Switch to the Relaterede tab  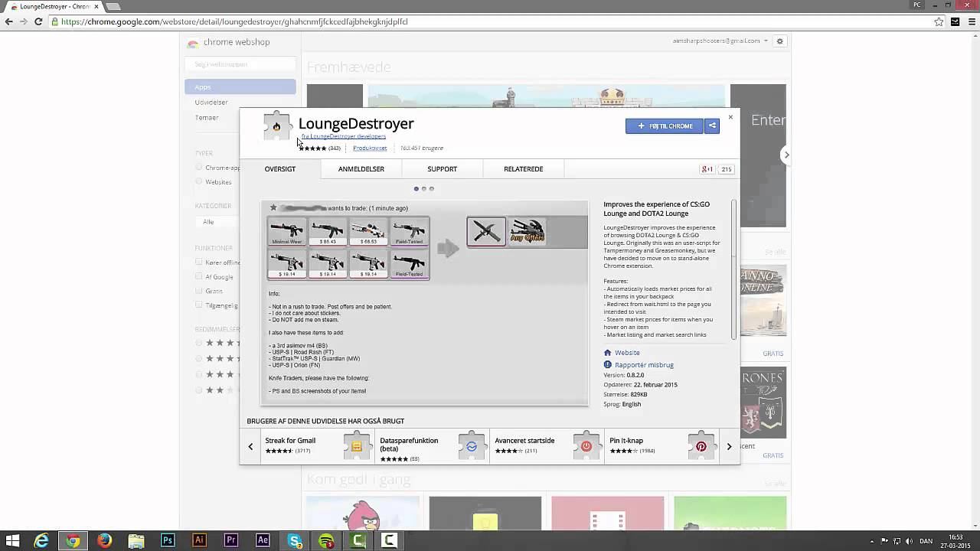524,169
